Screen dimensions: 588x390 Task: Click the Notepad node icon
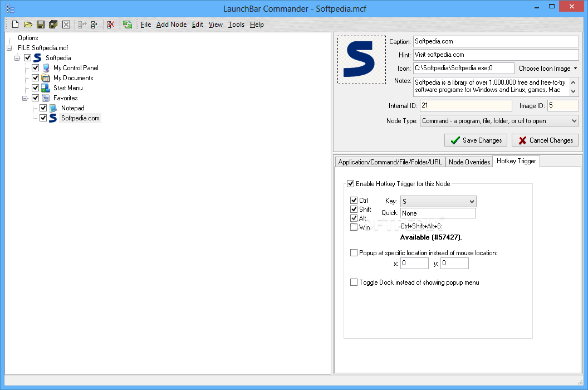click(x=53, y=108)
